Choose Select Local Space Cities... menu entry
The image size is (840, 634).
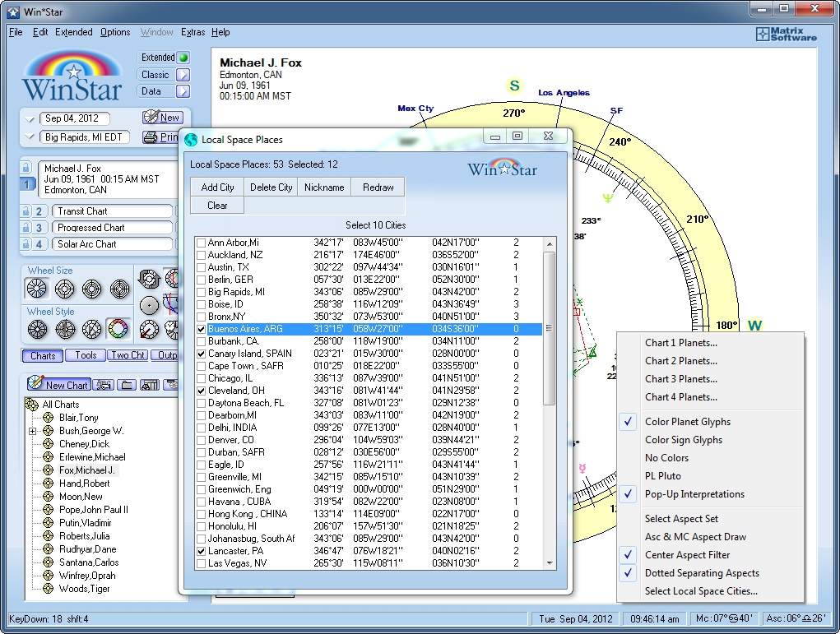pyautogui.click(x=701, y=591)
